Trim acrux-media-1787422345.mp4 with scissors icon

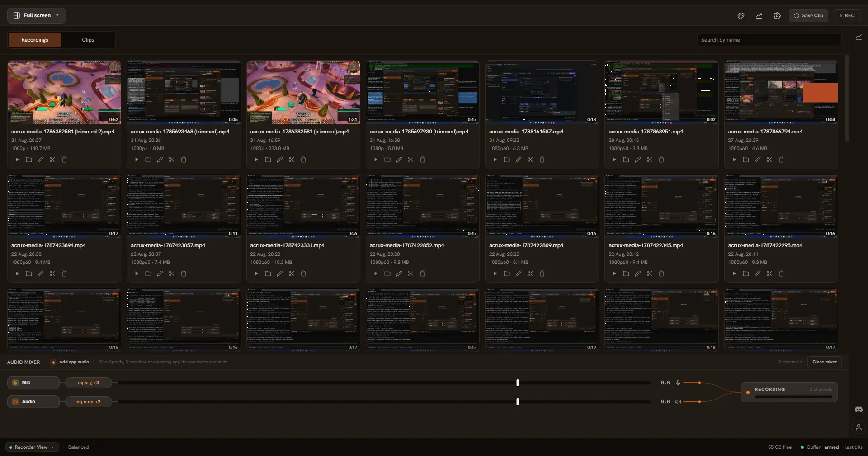[x=650, y=273]
